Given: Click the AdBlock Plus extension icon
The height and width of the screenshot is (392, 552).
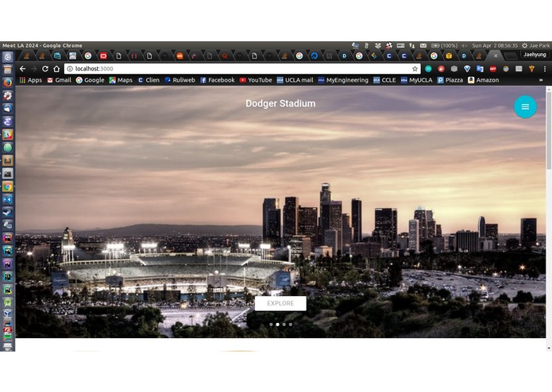Looking at the screenshot, I should (x=493, y=69).
